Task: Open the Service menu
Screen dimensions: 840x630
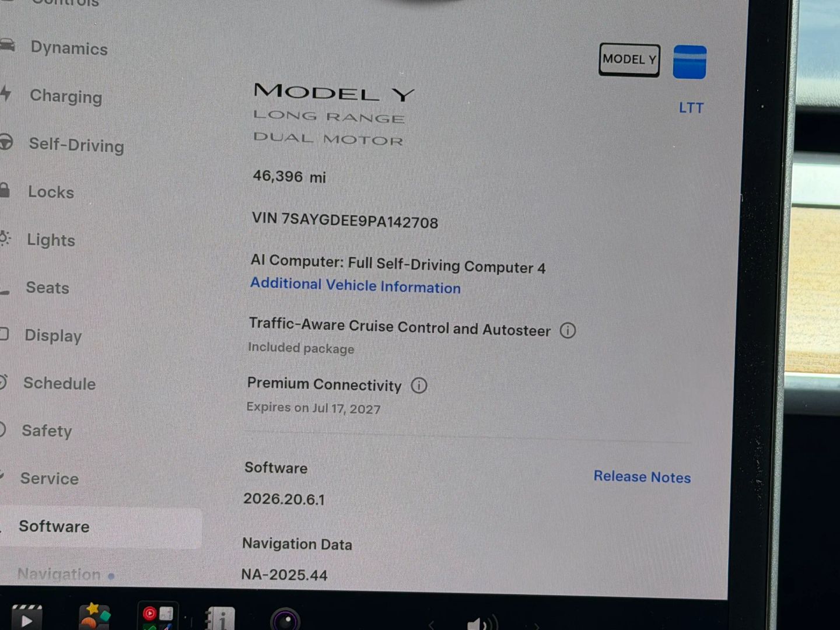Action: tap(50, 479)
